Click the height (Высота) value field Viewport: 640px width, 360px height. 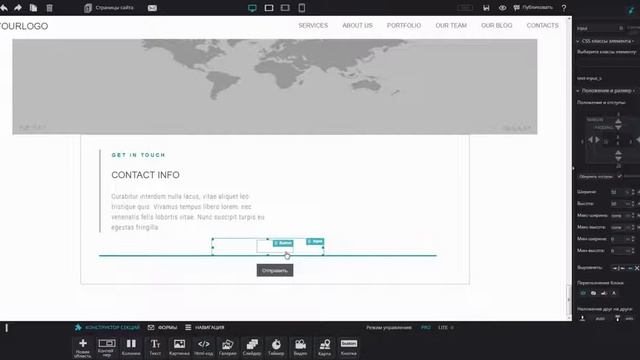tap(617, 204)
